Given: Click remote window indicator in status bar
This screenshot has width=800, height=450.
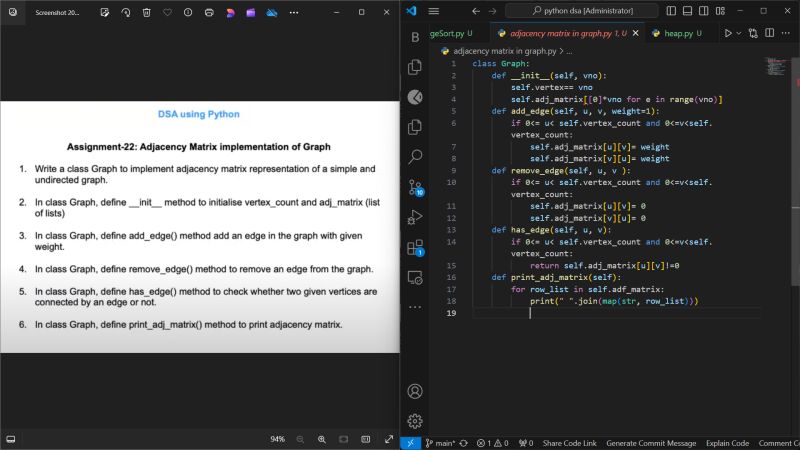Looking at the screenshot, I should (410, 443).
